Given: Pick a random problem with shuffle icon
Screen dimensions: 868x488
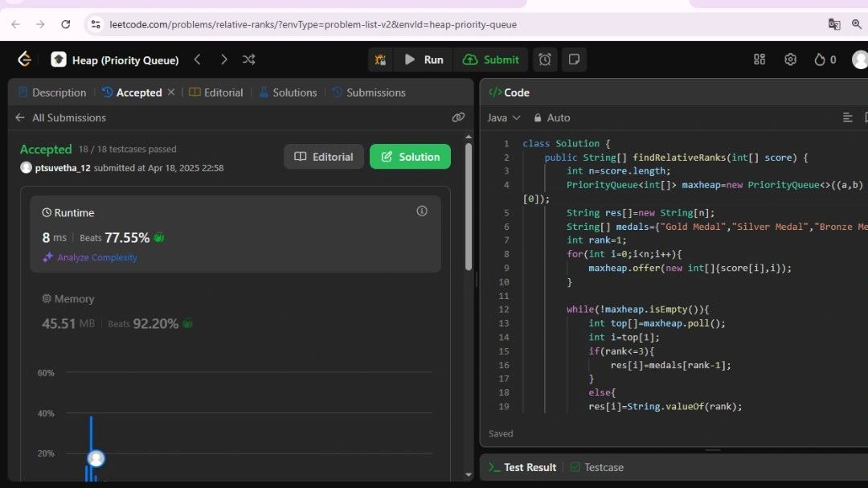Looking at the screenshot, I should (248, 59).
